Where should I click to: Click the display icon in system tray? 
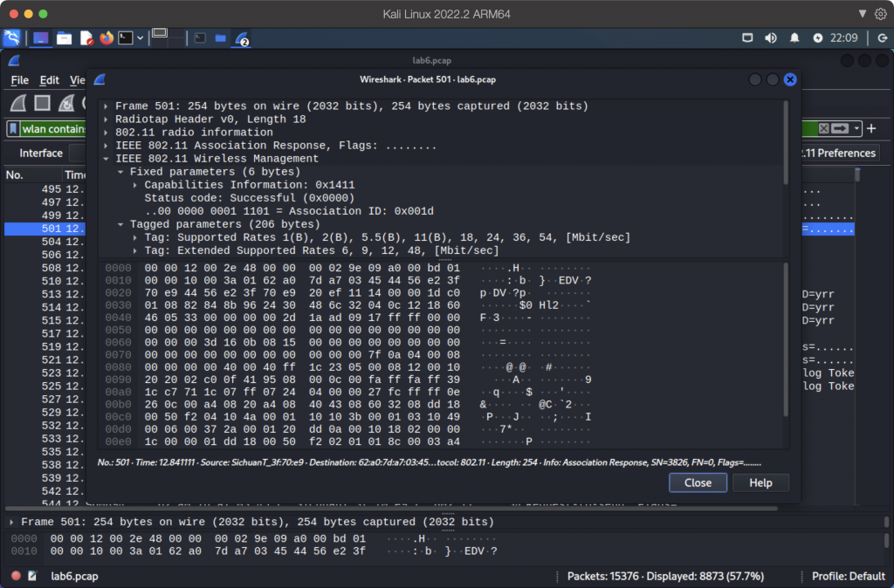pos(747,38)
